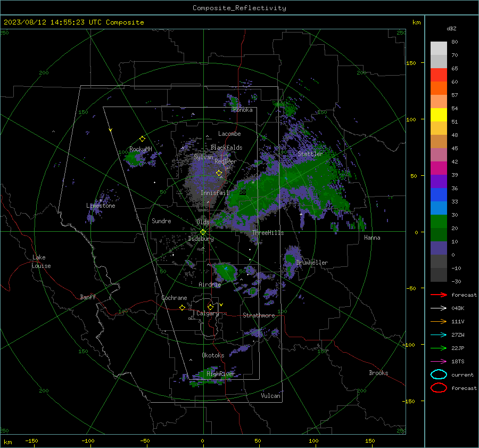Click the Lake Louise label
The height and width of the screenshot is (448, 479).
[x=41, y=262]
